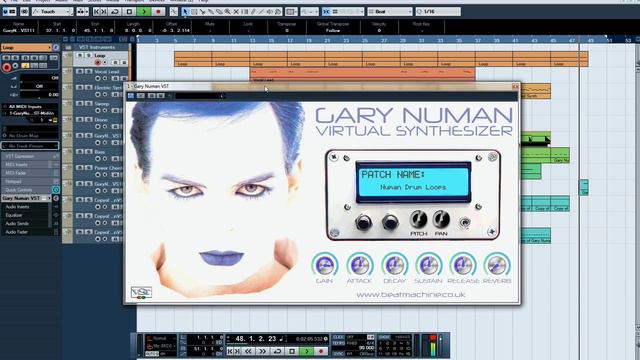Viewport: 640px width, 360px height.
Task: Open the Quick Controls inspector tab
Action: 30,190
